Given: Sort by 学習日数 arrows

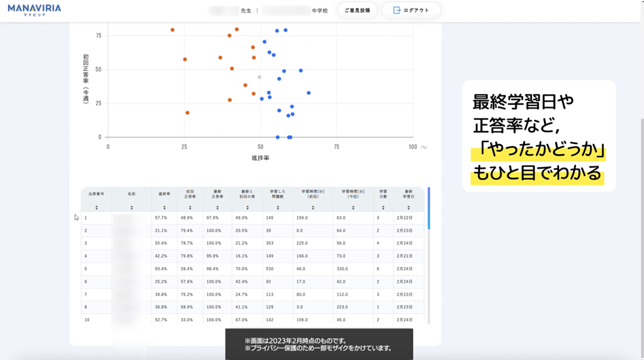Looking at the screenshot, I should coord(383,207).
